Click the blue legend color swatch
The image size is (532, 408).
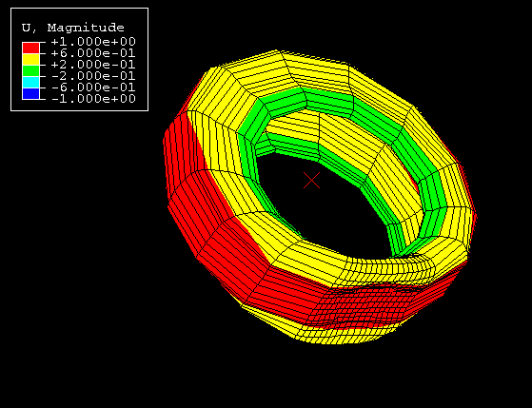(30, 93)
